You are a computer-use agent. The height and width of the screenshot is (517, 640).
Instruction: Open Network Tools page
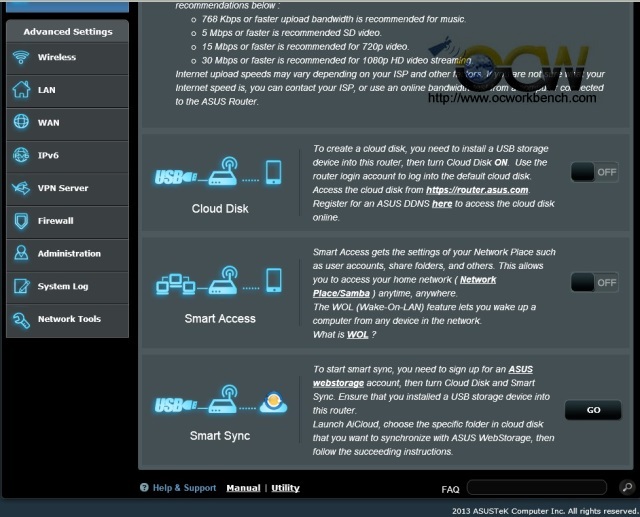pyautogui.click(x=67, y=321)
